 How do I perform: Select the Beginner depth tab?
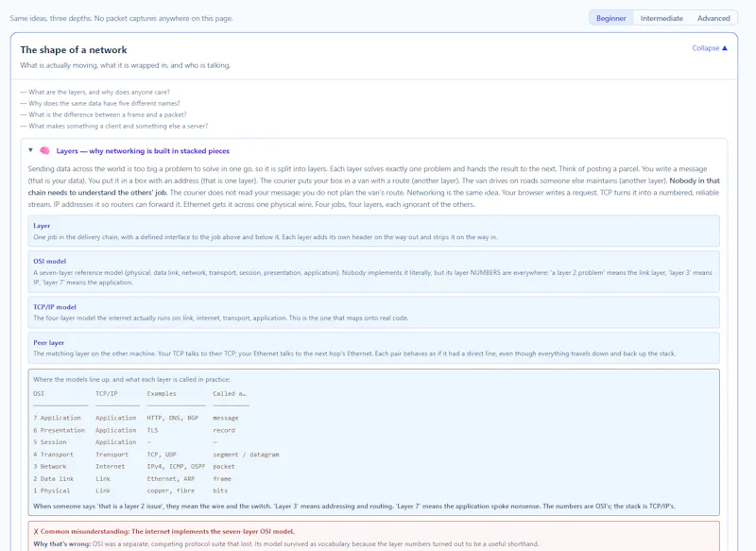tap(610, 18)
